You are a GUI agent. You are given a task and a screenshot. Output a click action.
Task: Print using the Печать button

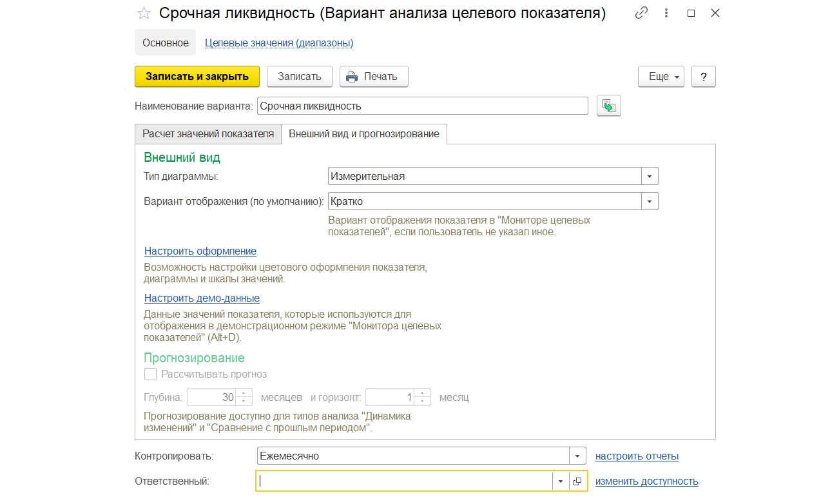pyautogui.click(x=374, y=76)
